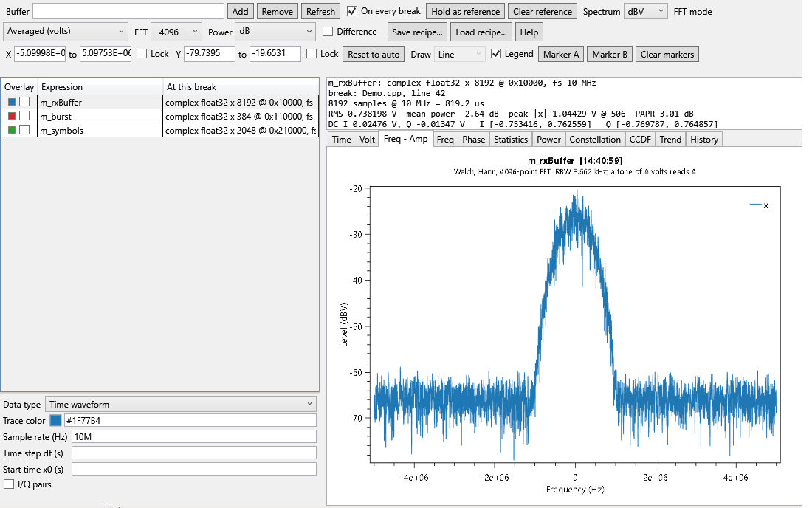Click Hold as reference

pyautogui.click(x=466, y=11)
